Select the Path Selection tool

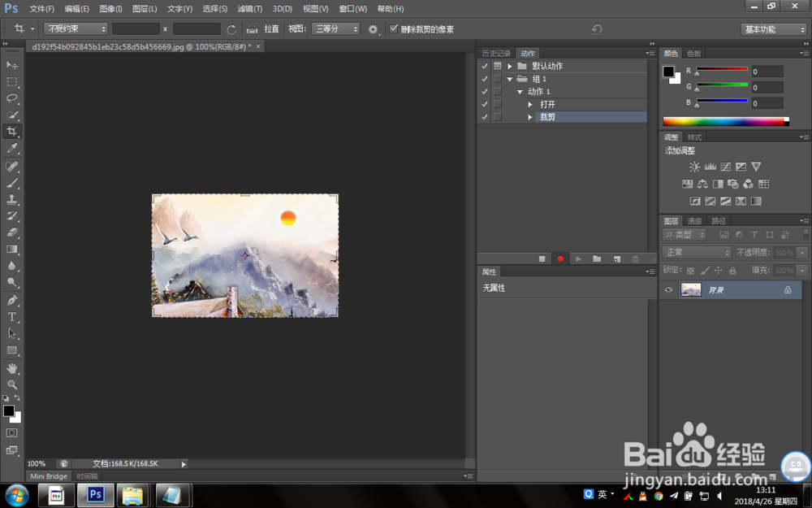tap(12, 333)
